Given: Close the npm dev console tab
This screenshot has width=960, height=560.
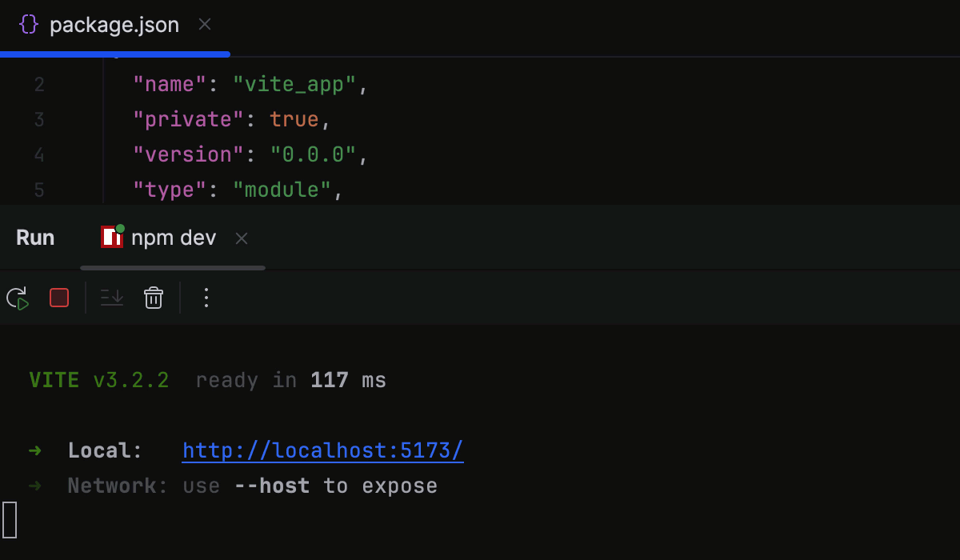Looking at the screenshot, I should (241, 238).
